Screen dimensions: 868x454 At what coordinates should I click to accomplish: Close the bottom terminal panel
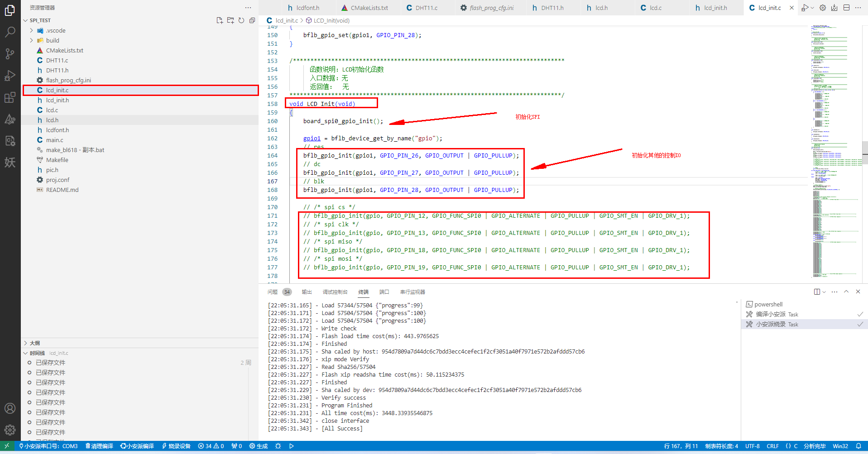coord(858,292)
